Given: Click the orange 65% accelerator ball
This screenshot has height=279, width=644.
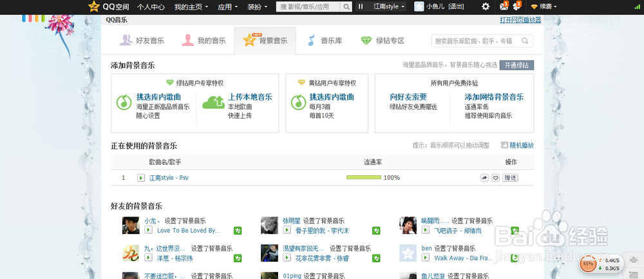Looking at the screenshot, I should [588, 264].
